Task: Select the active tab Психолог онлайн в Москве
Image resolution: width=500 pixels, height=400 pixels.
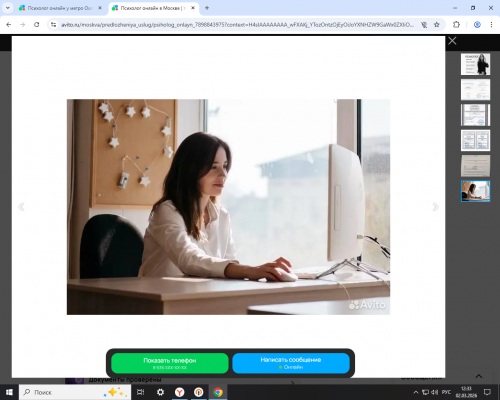Action: (x=153, y=8)
